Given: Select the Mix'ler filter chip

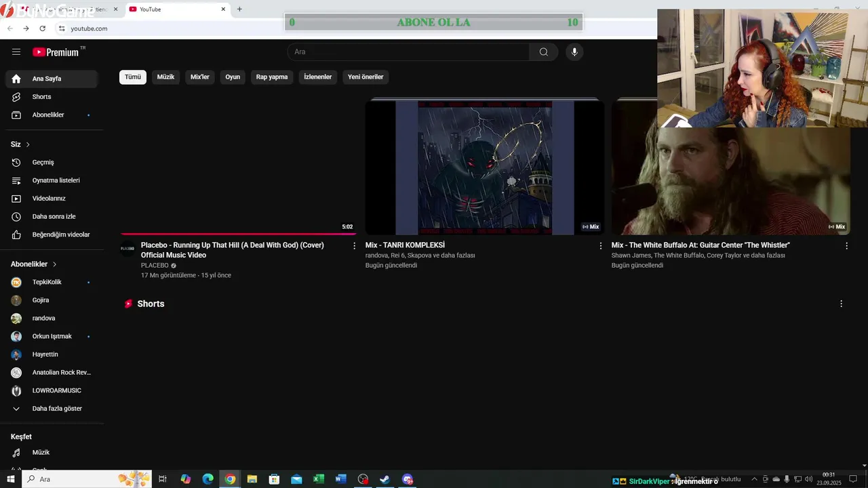Looking at the screenshot, I should click(200, 77).
